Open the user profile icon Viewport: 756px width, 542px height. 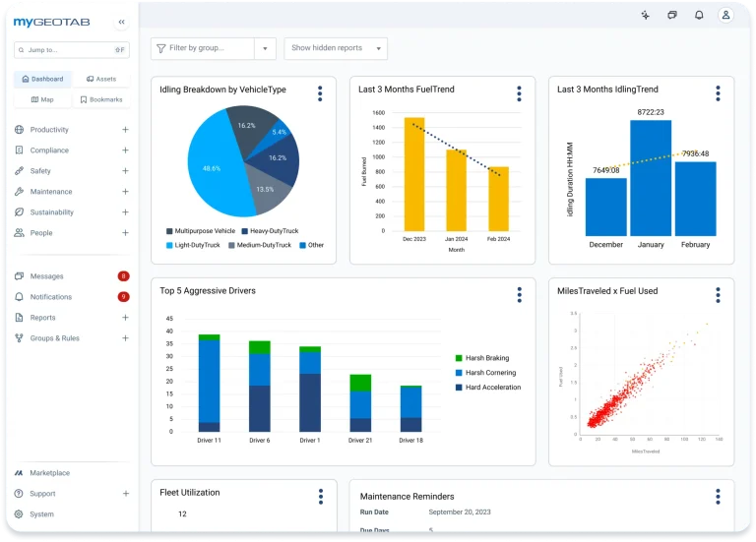(725, 16)
